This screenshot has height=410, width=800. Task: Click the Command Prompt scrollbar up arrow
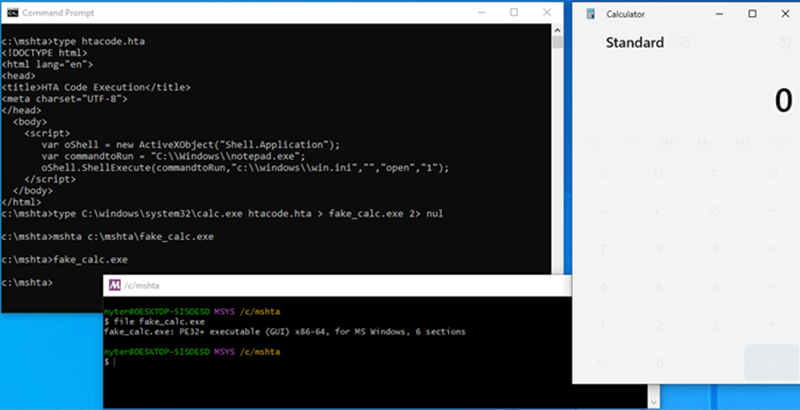tap(557, 30)
